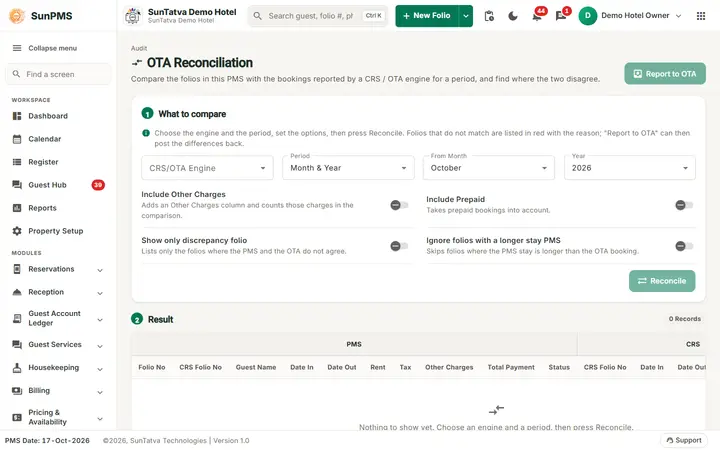The image size is (720, 450).
Task: Expand the Reservations module chevron
Action: [x=100, y=270]
